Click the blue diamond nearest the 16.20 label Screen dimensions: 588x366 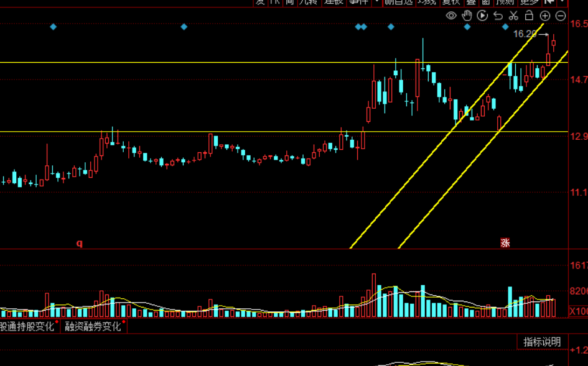(505, 27)
